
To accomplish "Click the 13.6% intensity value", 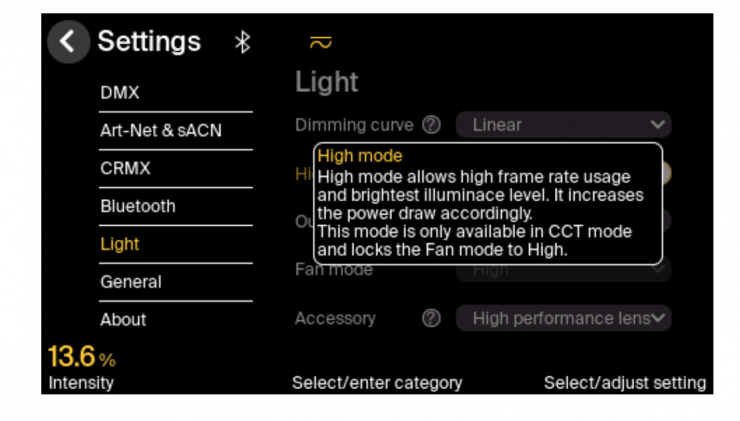I will click(x=82, y=356).
